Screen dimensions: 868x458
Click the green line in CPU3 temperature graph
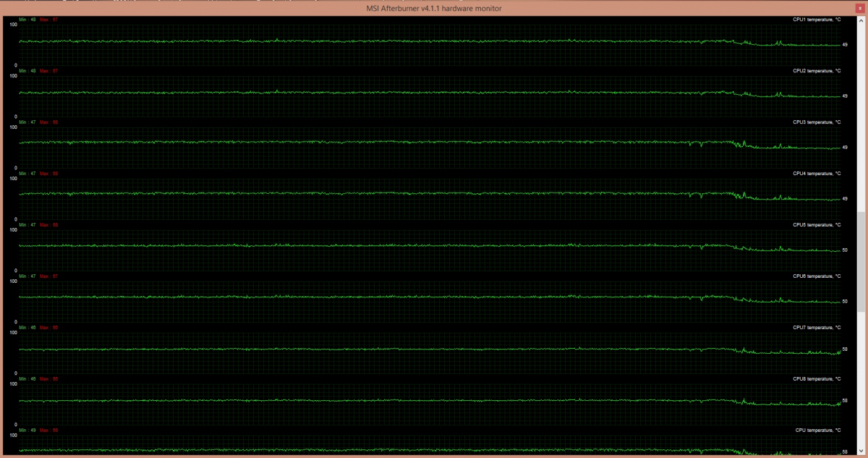[x=430, y=143]
